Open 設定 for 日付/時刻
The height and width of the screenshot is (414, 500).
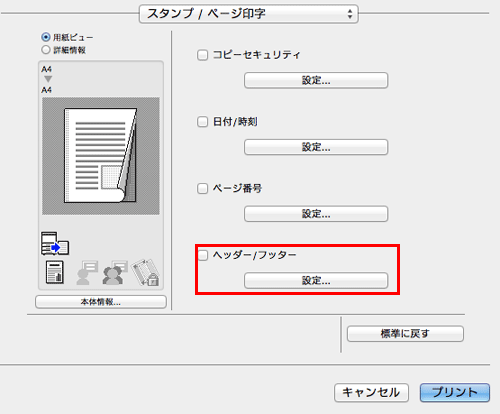point(316,147)
